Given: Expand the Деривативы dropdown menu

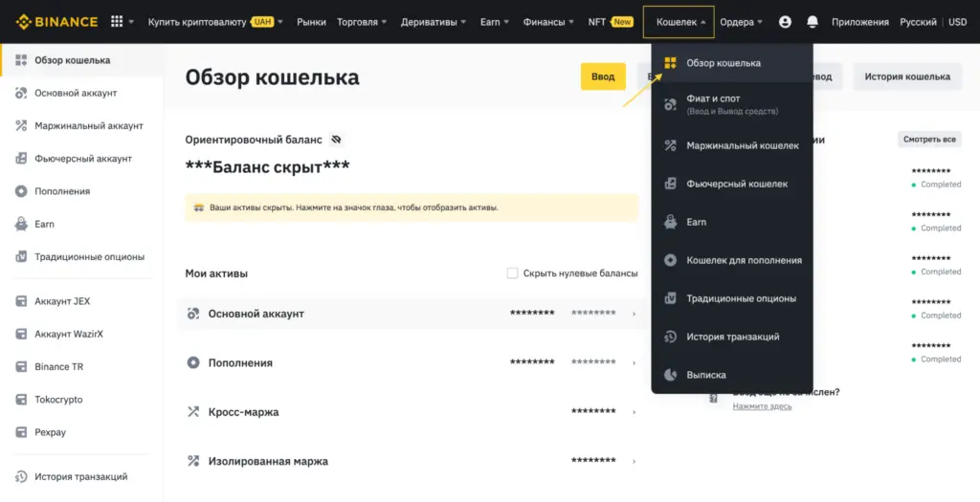Looking at the screenshot, I should [x=434, y=21].
